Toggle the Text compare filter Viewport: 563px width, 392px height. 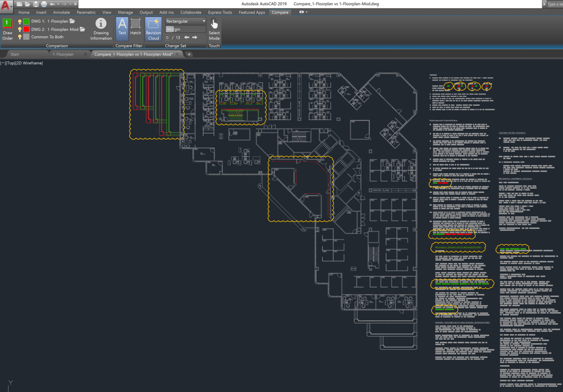point(122,29)
